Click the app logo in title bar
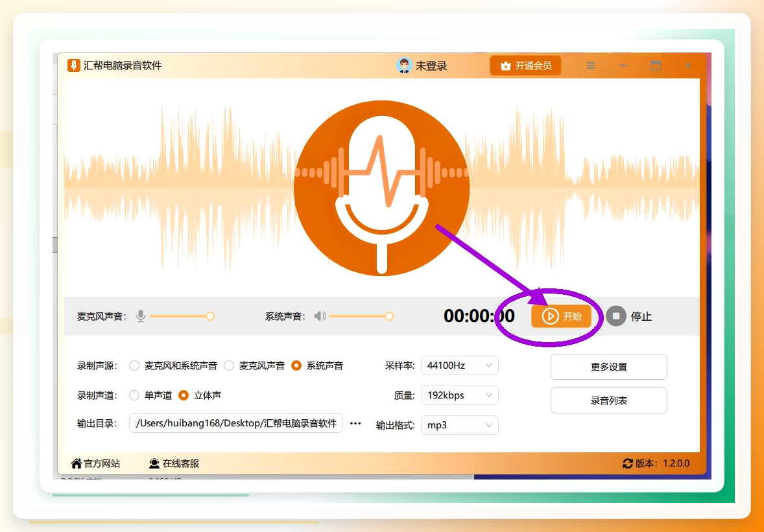 [x=73, y=65]
